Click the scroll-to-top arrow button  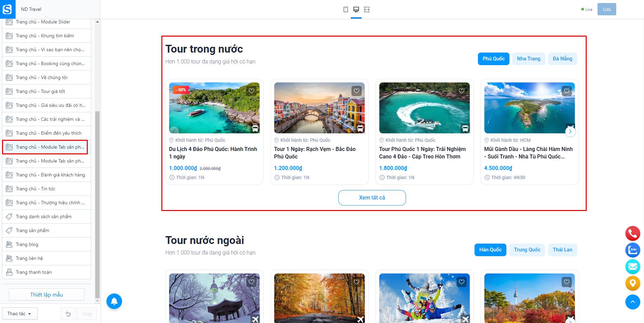tap(633, 302)
